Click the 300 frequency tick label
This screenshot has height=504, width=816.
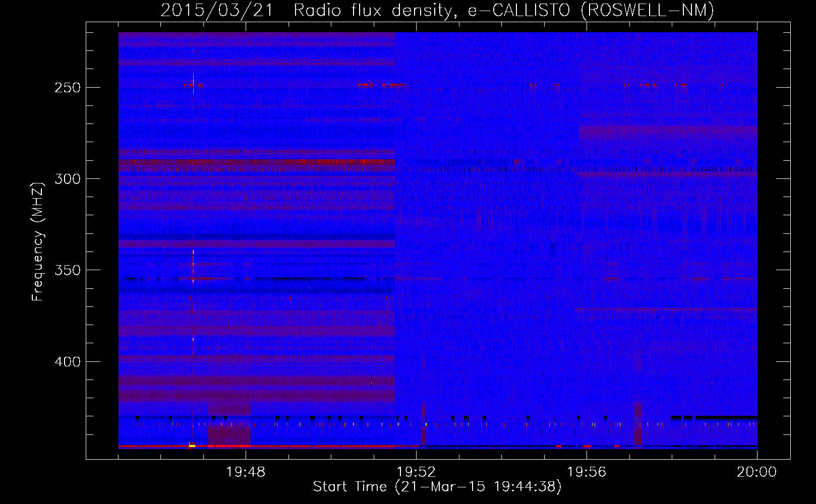68,179
